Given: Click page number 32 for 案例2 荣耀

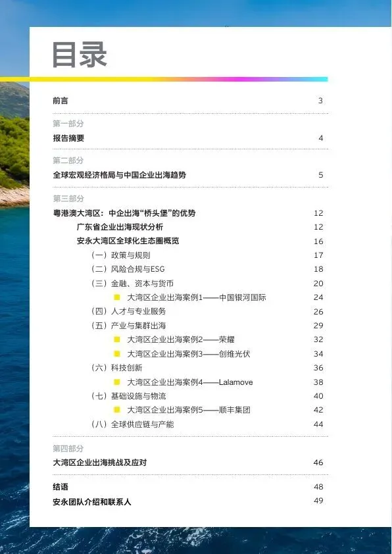Looking at the screenshot, I should click(318, 340).
